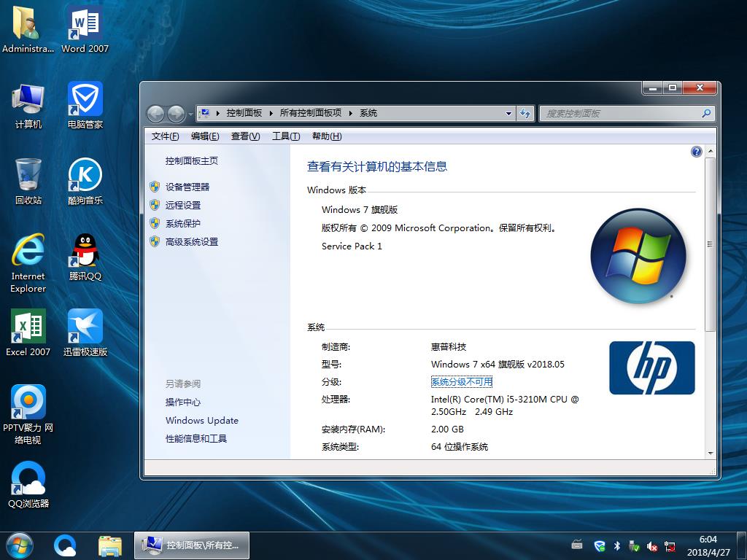Screen dimensions: 747x560
Task: Open the Windows Start menu orb
Action: point(19,545)
